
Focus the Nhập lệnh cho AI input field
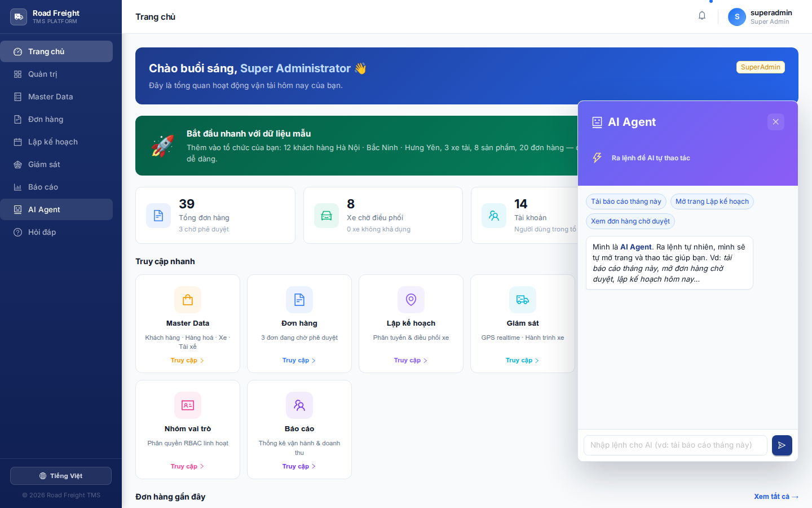coord(676,445)
